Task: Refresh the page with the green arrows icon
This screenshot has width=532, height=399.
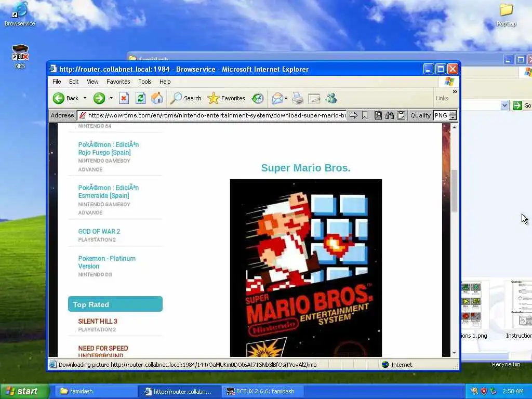Action: click(x=140, y=98)
